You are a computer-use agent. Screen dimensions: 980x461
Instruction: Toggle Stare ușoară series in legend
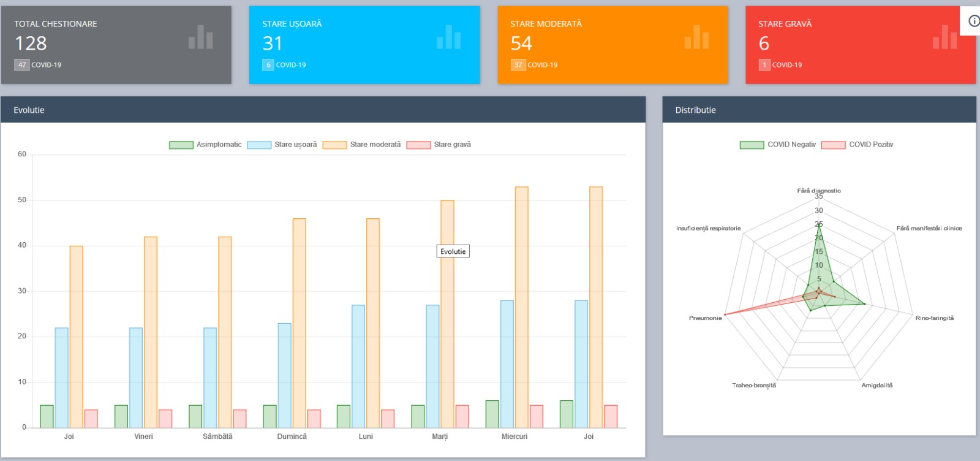point(282,145)
